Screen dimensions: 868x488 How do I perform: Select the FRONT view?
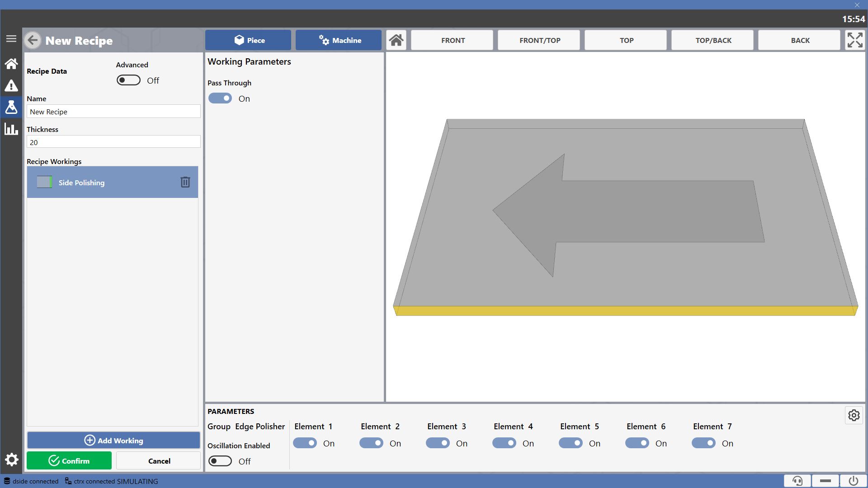point(452,40)
